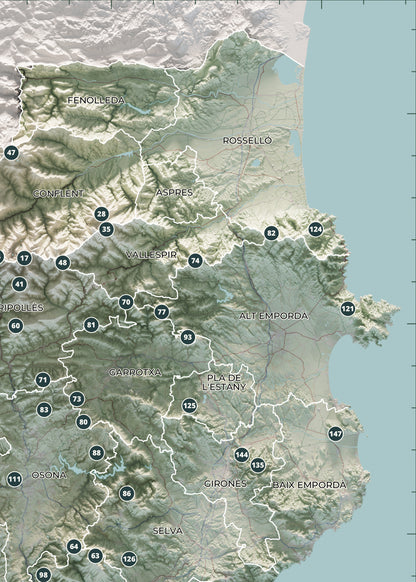This screenshot has height=582, width=416.
Task: Open map marker 64
Action: pyautogui.click(x=74, y=546)
